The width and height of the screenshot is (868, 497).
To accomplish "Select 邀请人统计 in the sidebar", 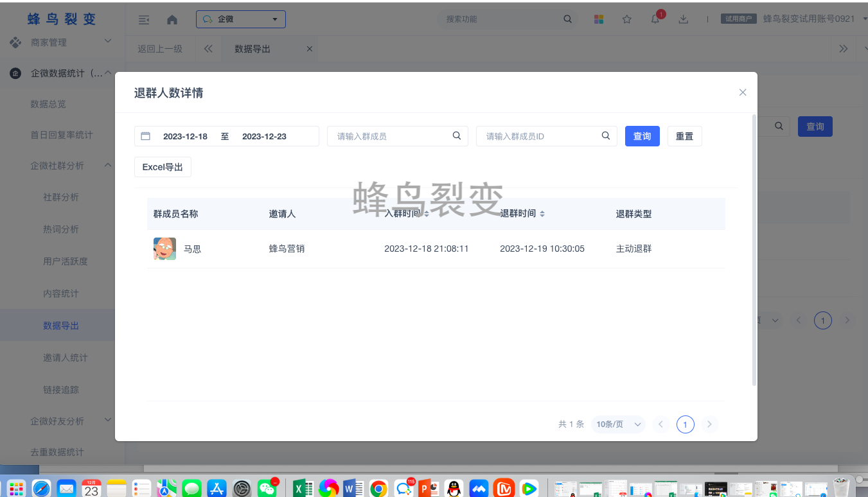I will pos(66,358).
